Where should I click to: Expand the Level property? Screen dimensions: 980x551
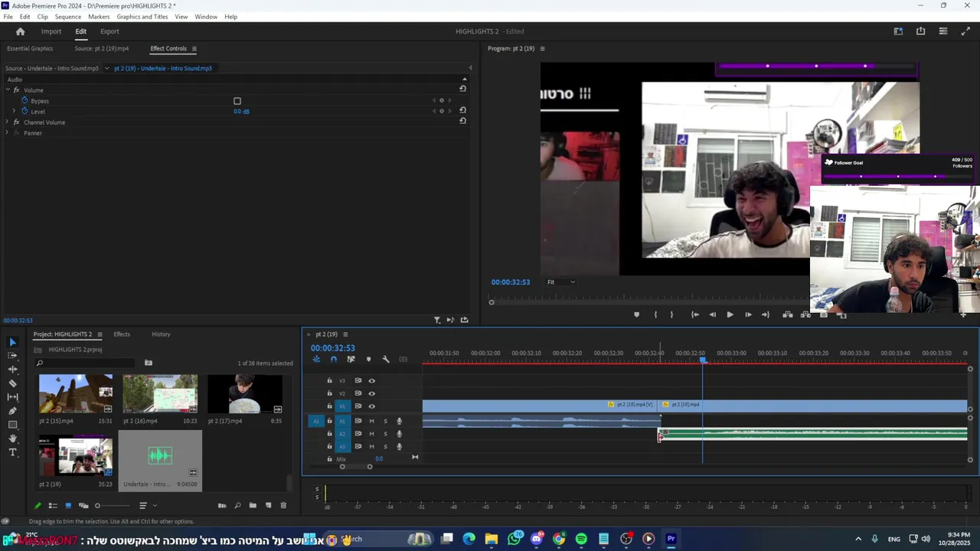point(14,112)
